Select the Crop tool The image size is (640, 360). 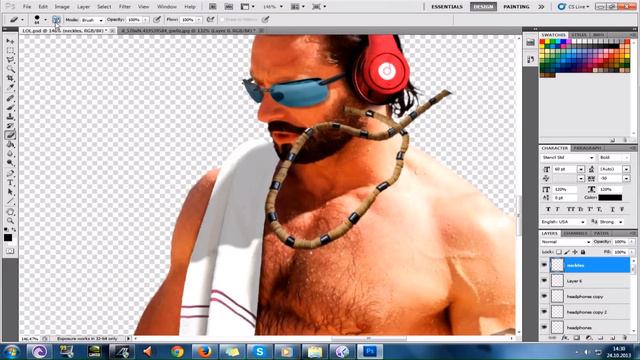click(10, 78)
